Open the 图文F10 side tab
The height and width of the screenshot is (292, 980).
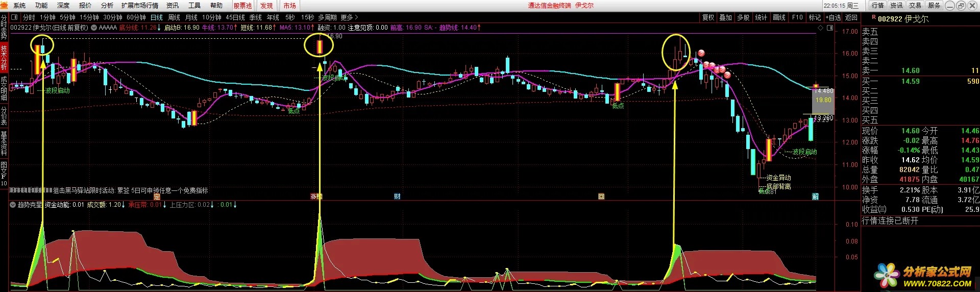4,174
